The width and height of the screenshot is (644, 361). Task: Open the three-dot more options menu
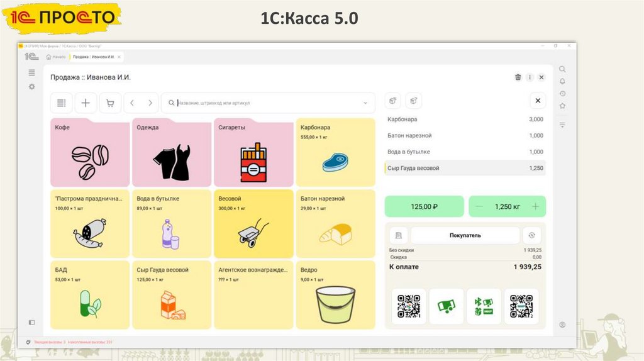(x=530, y=77)
